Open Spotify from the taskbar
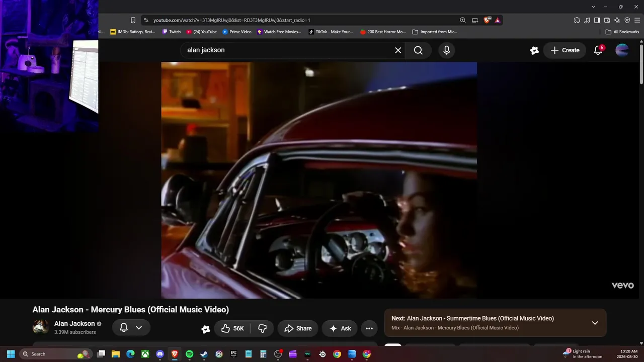Screen dimensions: 644x362 189,354
